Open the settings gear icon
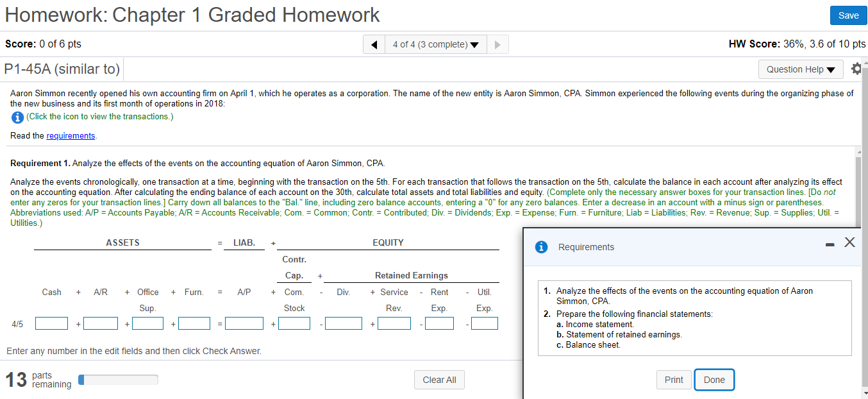This screenshot has width=868, height=399. [x=856, y=69]
